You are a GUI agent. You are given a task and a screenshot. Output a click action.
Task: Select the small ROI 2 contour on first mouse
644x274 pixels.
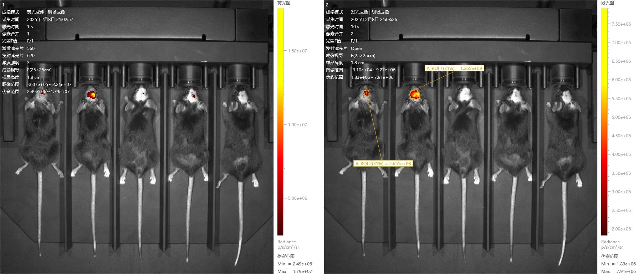[366, 93]
